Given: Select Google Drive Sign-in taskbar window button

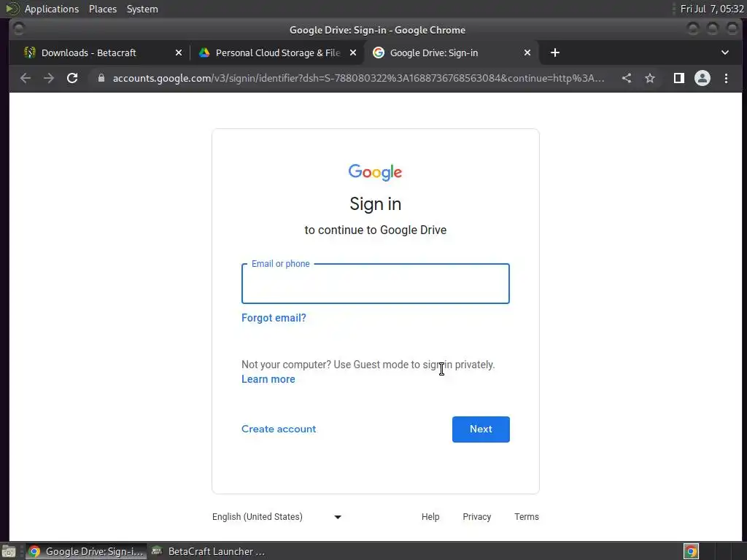Looking at the screenshot, I should click(86, 551).
